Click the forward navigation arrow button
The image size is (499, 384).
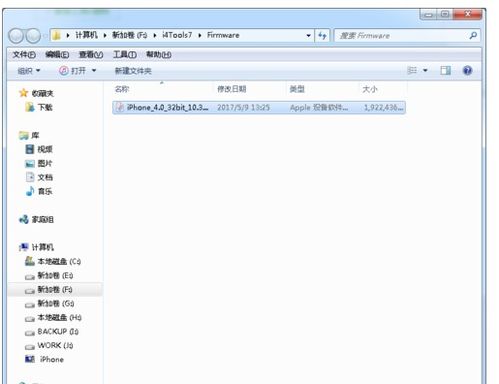(x=33, y=36)
